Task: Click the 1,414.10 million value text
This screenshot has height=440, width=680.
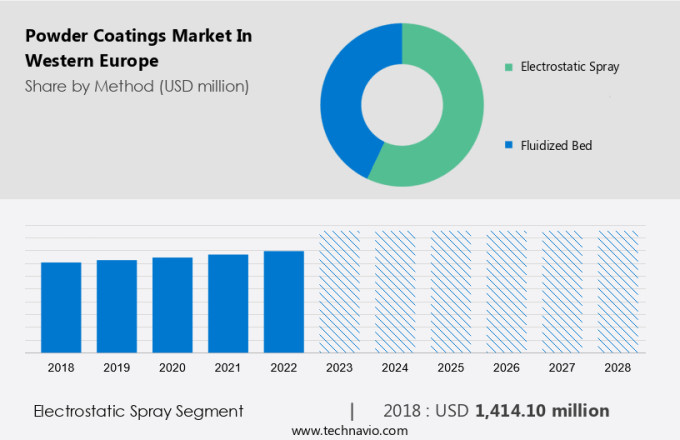Action: pos(542,410)
